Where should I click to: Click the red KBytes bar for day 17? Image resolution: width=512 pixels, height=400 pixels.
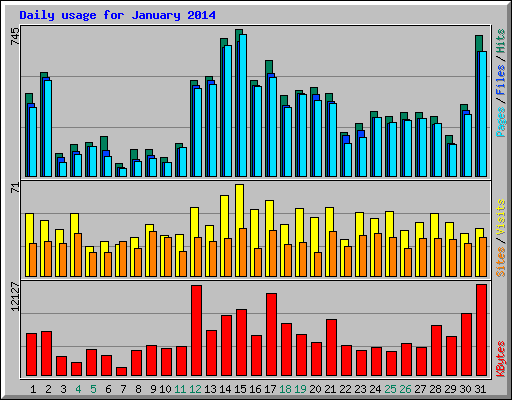(x=271, y=335)
